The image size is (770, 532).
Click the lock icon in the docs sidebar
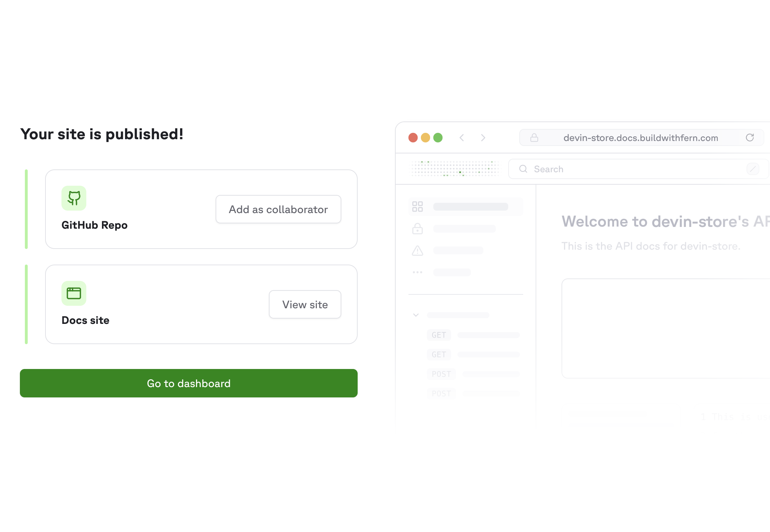417,229
